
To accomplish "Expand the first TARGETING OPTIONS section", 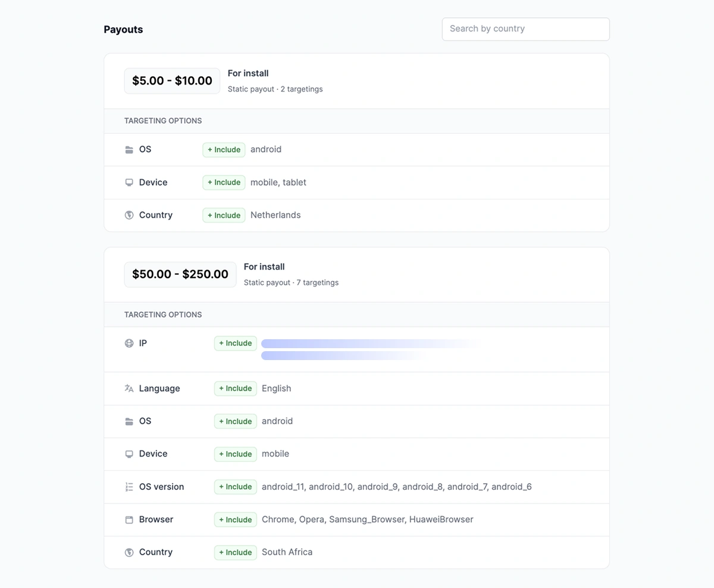I will pyautogui.click(x=163, y=121).
